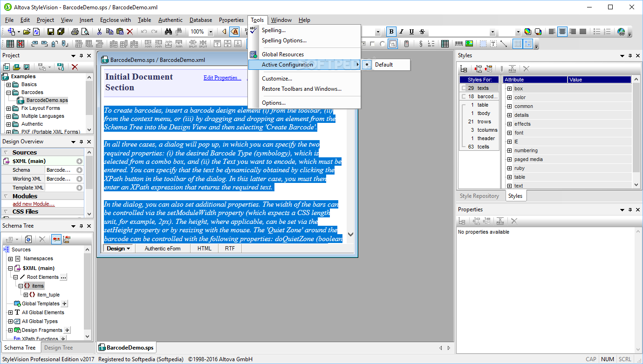
Task: Collapse Sources section in Design Overview
Action: (x=6, y=152)
